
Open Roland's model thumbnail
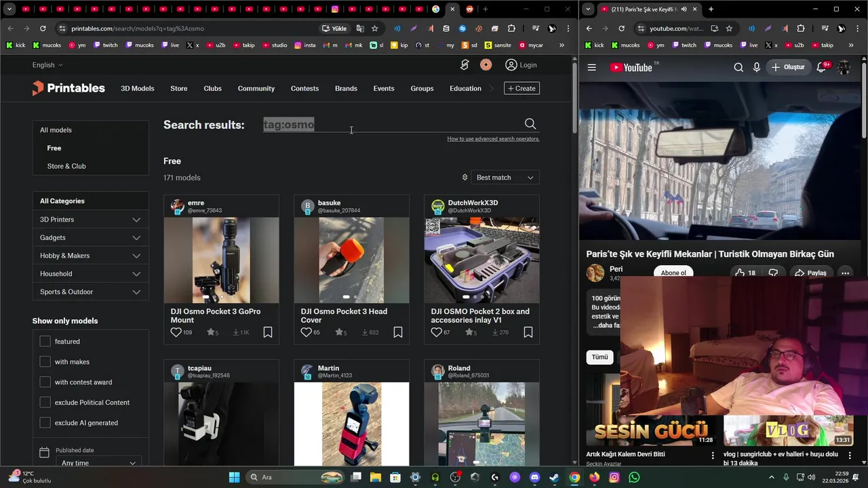click(x=481, y=424)
